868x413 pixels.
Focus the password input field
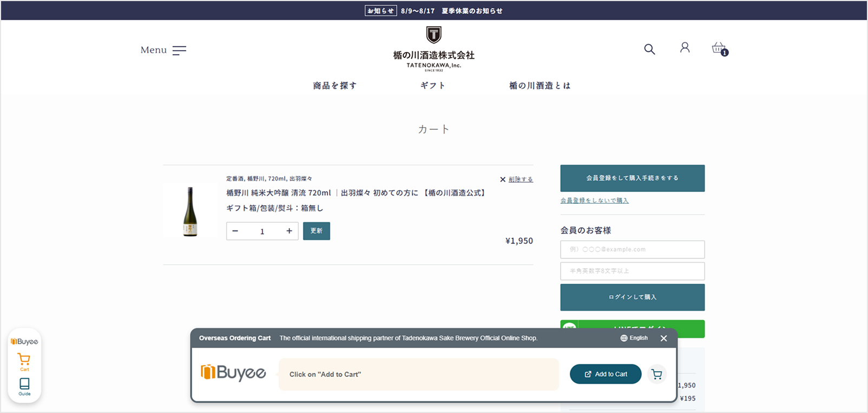(632, 271)
